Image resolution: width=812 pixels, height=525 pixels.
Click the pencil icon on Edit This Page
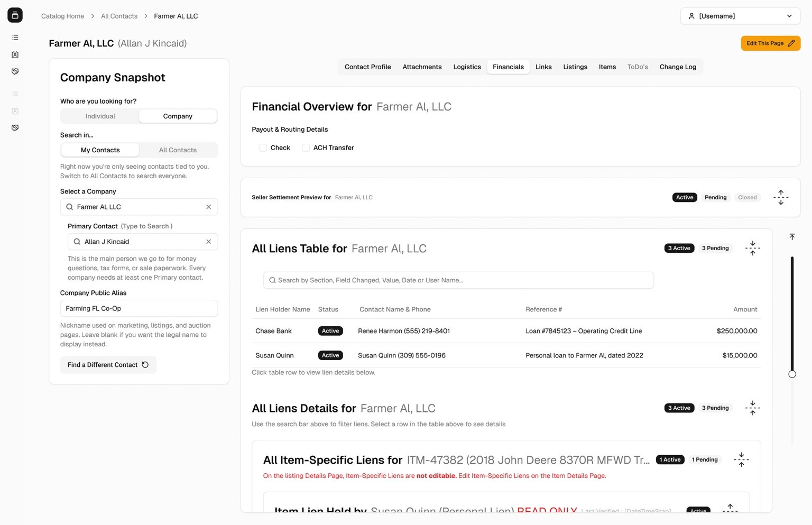coord(791,43)
